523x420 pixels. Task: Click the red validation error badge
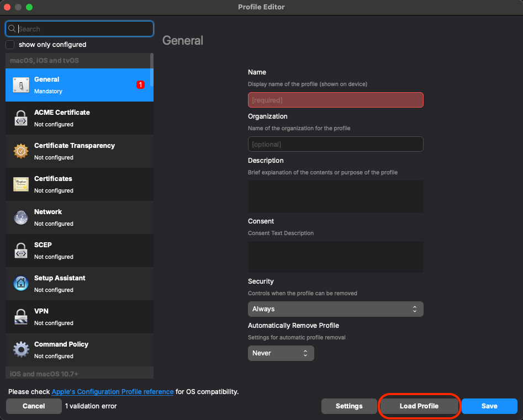140,85
